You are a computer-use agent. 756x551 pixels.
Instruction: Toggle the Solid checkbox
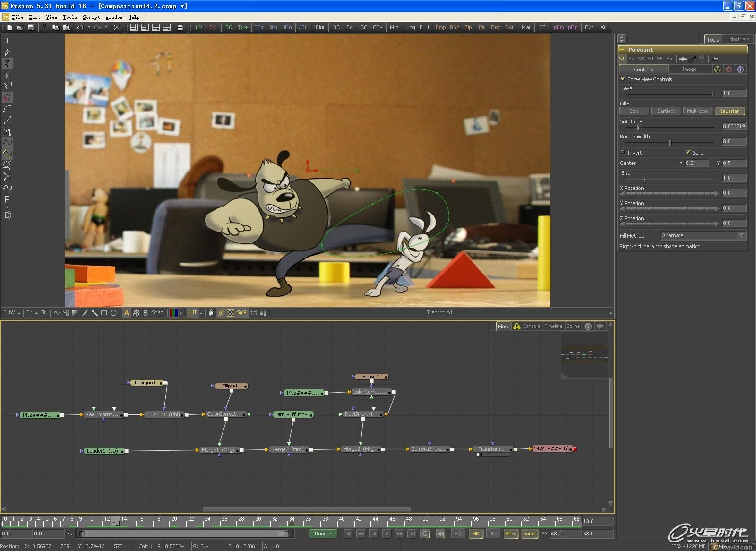coord(688,152)
